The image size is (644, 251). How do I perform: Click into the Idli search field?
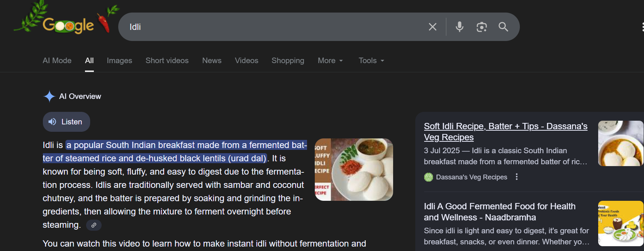pyautogui.click(x=259, y=27)
